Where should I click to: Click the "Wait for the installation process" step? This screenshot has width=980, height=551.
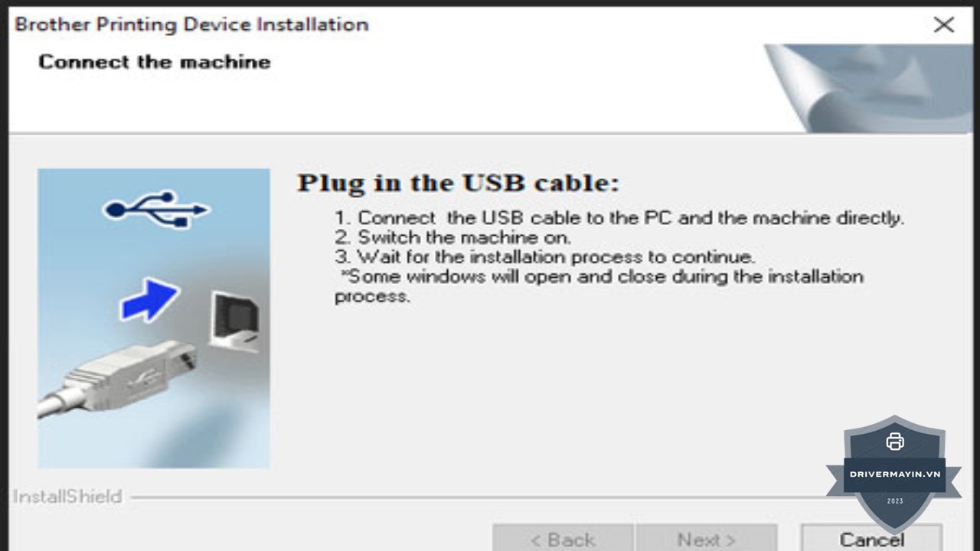point(544,257)
